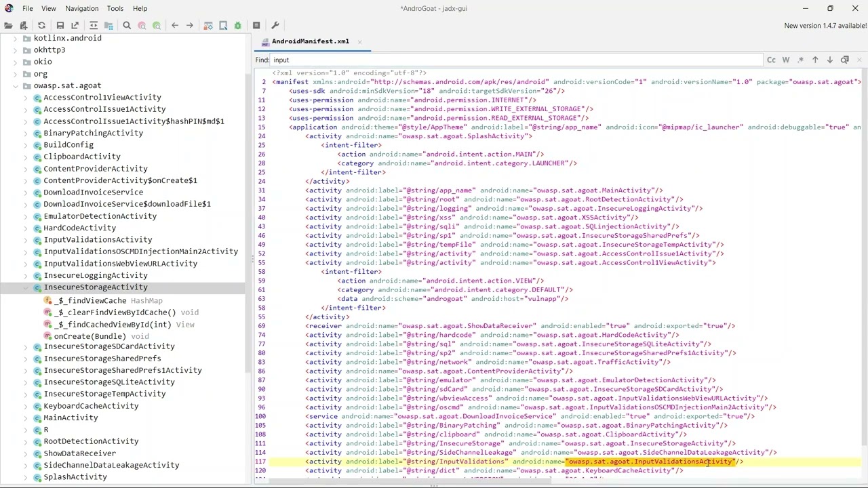Image resolution: width=868 pixels, height=488 pixels.
Task: Toggle whole word W search option
Action: (x=786, y=60)
